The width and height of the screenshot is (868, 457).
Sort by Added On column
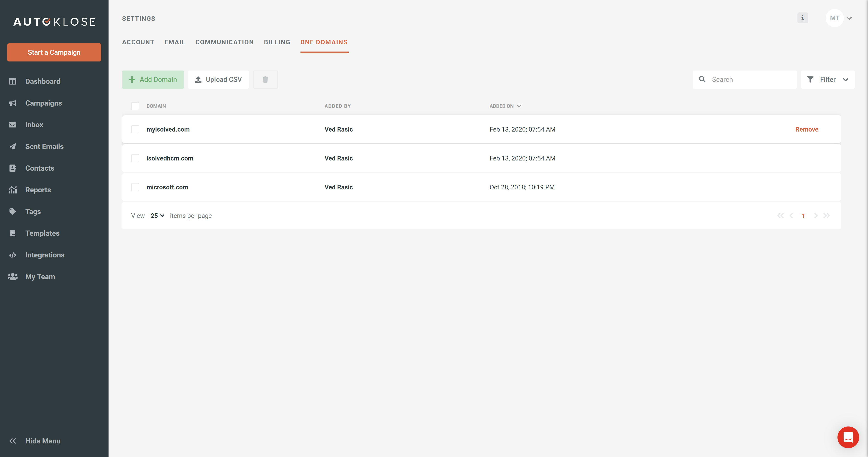[505, 106]
